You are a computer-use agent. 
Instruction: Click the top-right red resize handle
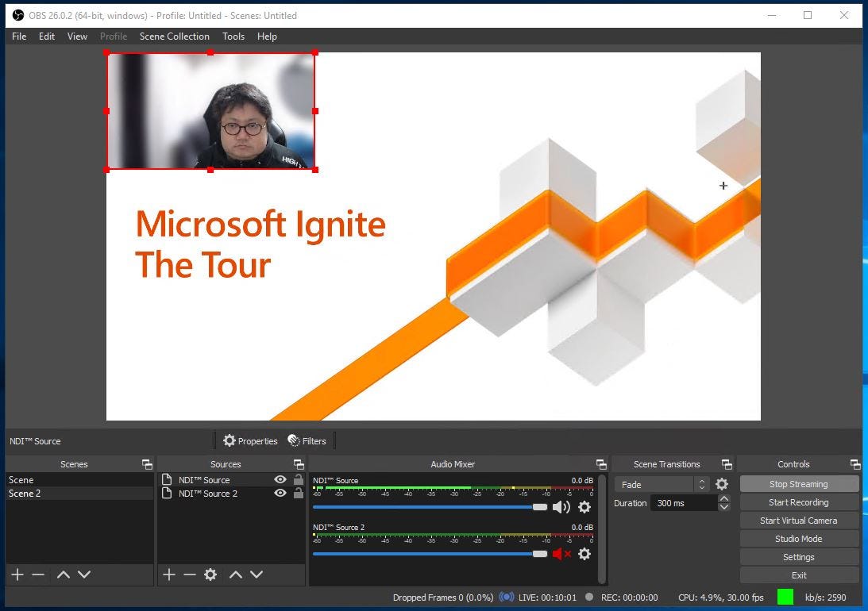pyautogui.click(x=315, y=52)
